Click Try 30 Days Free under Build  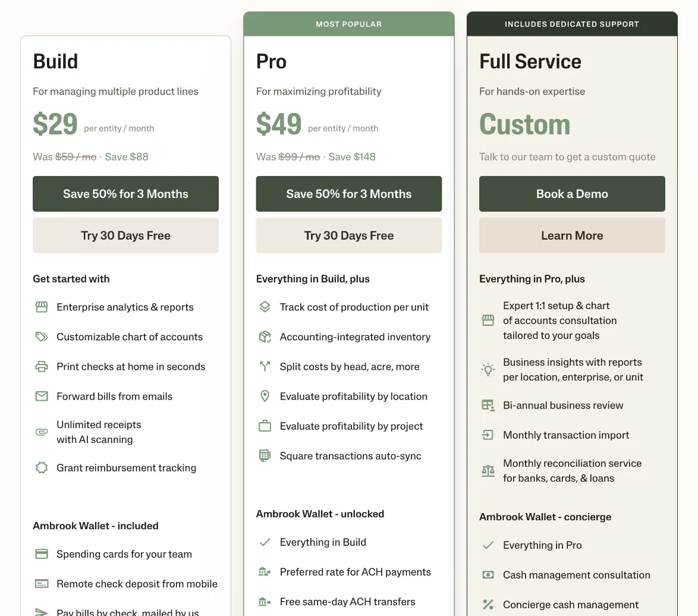[x=125, y=235]
